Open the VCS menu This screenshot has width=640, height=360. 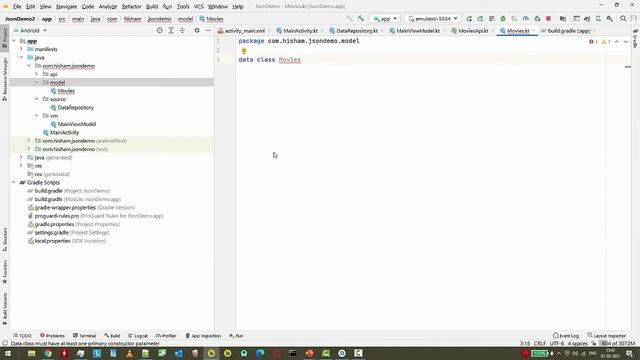[x=199, y=7]
